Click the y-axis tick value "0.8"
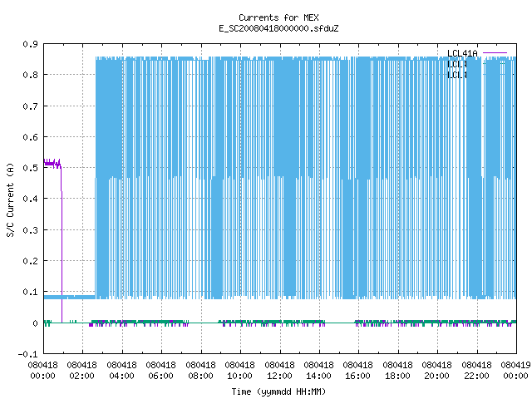The image size is (532, 399). (x=30, y=75)
